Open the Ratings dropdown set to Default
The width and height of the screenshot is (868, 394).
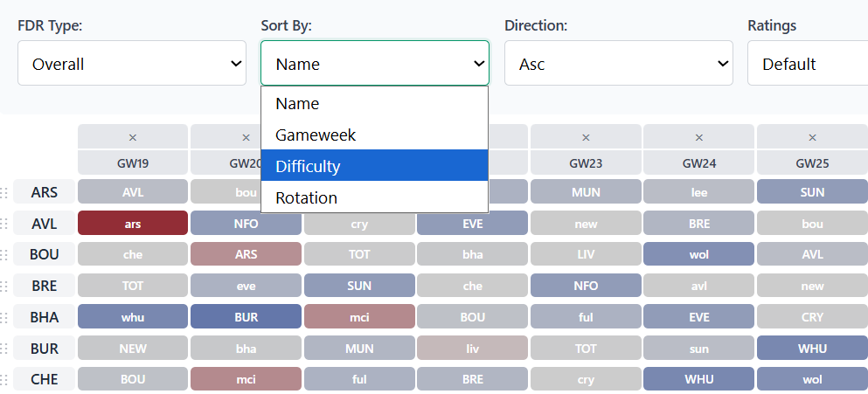(807, 64)
